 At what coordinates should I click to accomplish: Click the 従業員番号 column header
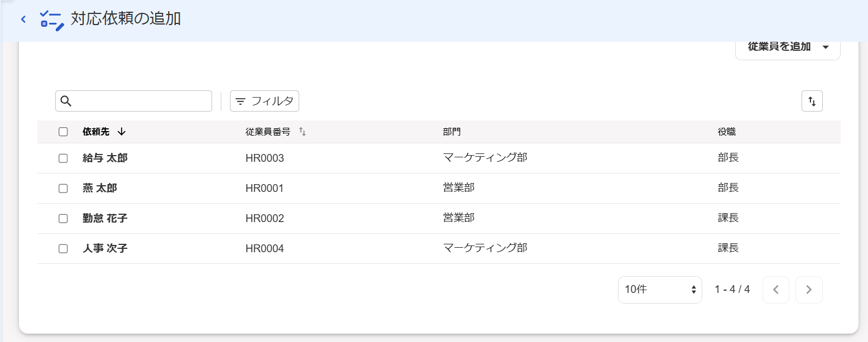pos(268,132)
